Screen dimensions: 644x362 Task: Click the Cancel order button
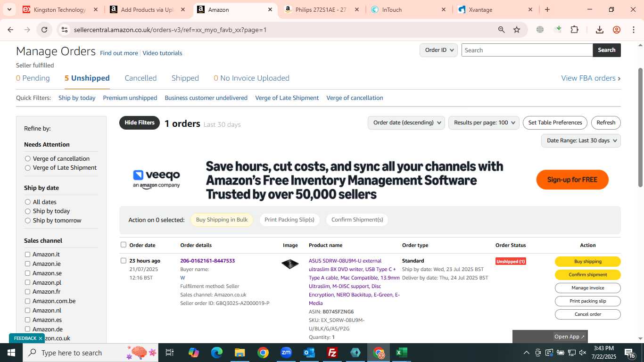click(x=587, y=314)
